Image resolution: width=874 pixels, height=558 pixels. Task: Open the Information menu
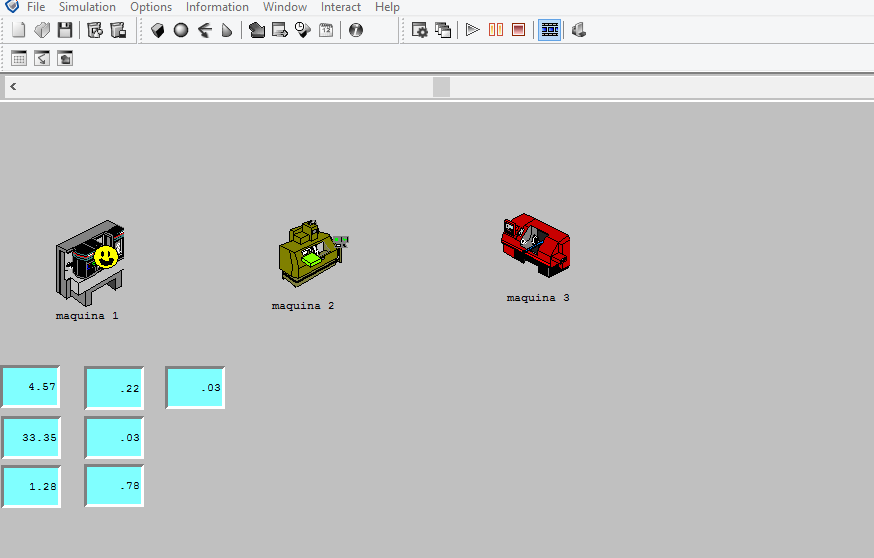[217, 7]
